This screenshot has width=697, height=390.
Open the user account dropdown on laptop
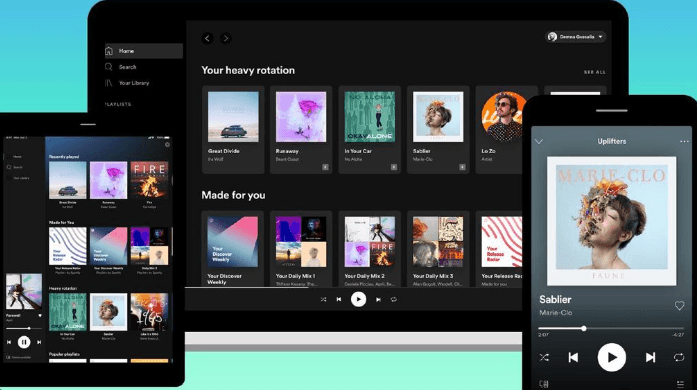(x=576, y=37)
